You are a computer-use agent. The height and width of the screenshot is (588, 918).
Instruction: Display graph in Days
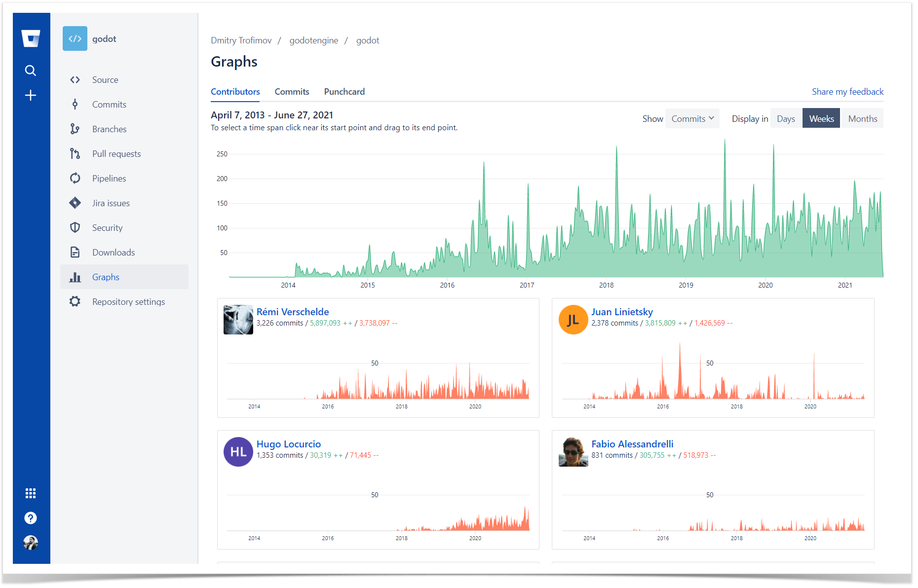click(x=786, y=118)
